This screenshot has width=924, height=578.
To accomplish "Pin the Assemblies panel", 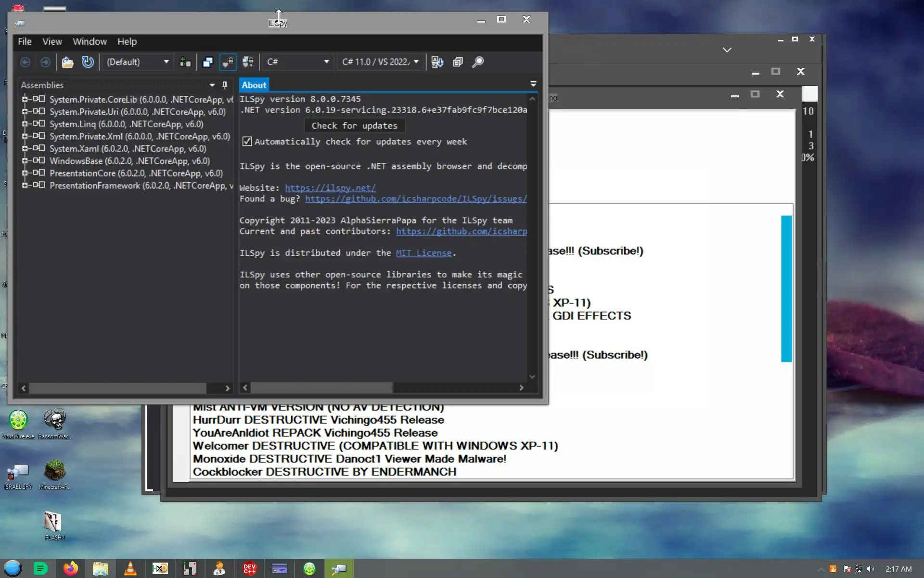I will [x=225, y=85].
